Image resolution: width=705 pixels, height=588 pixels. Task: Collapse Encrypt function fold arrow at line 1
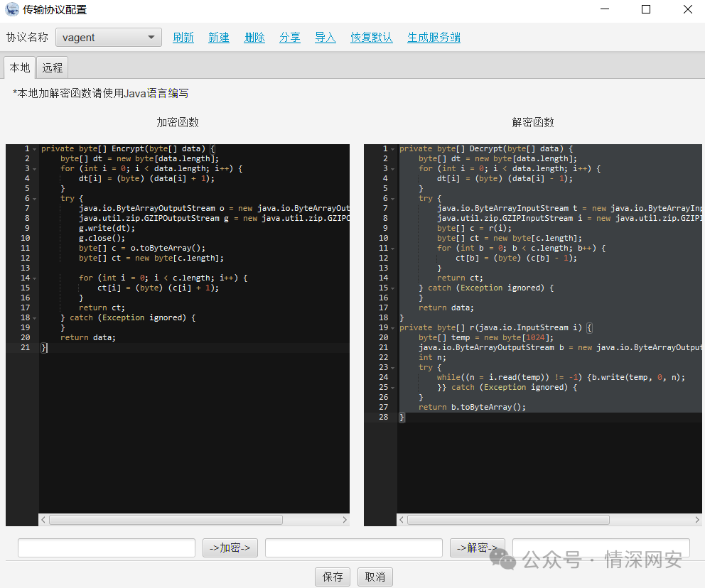(x=35, y=149)
